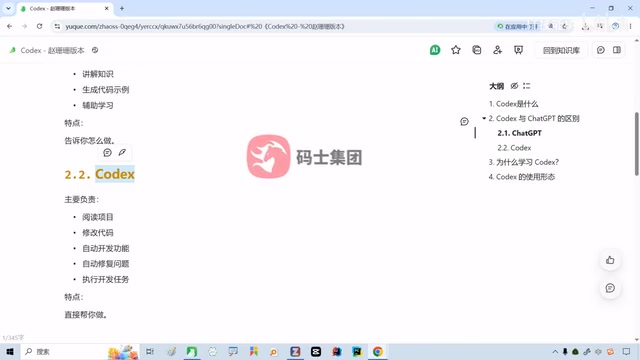
Task: Open a new browser tab
Action: click(122, 8)
